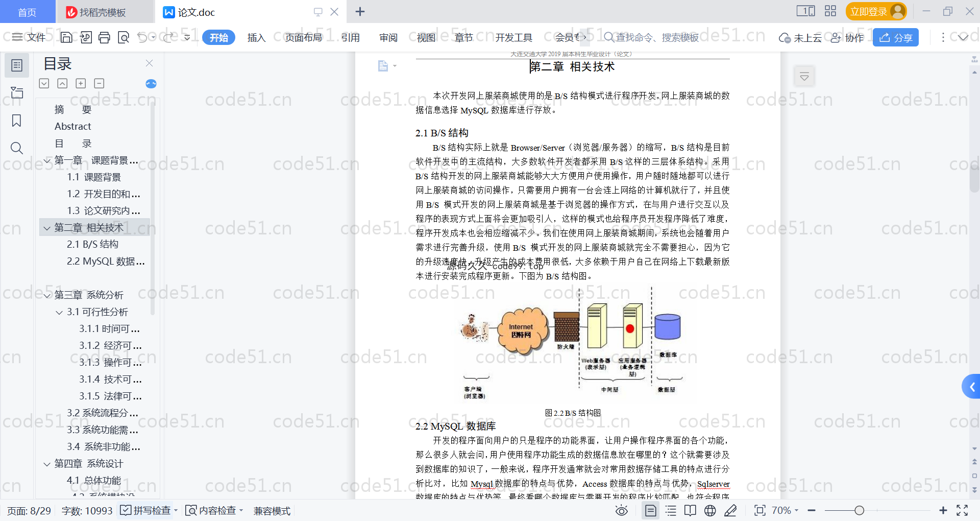This screenshot has width=980, height=521.
Task: Click the zoom-in plus button
Action: tap(943, 510)
